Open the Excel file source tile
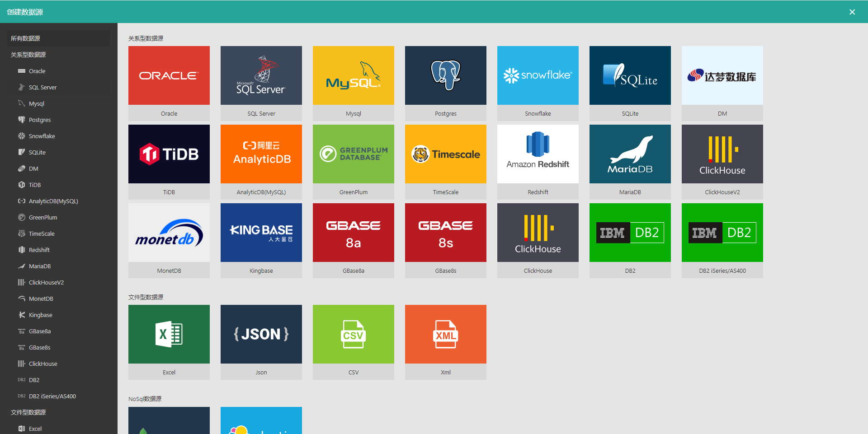 pos(169,342)
